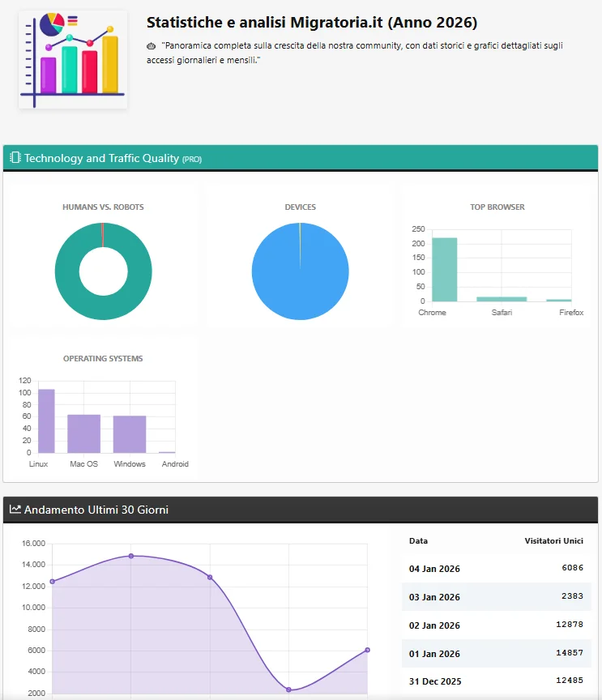Click the robot emoji before the description

coord(152,46)
